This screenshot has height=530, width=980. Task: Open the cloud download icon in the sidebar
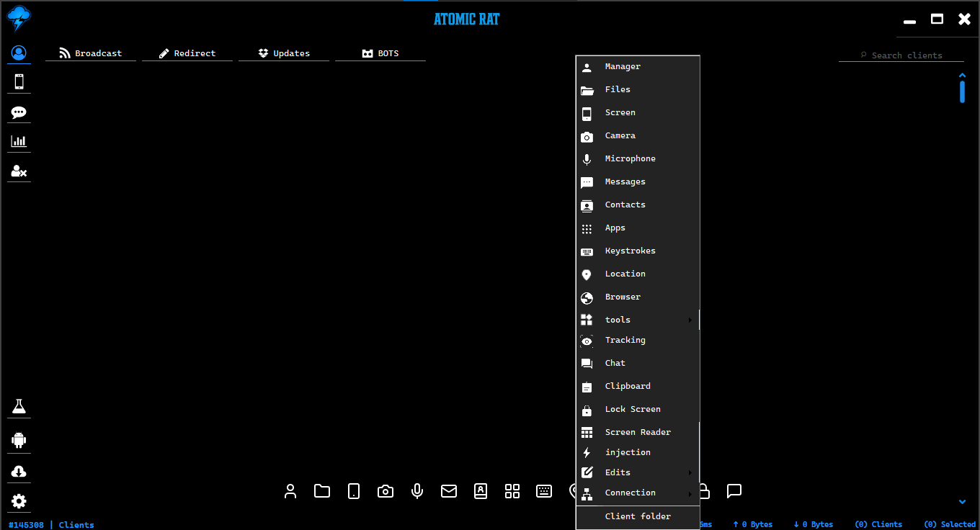pos(19,471)
